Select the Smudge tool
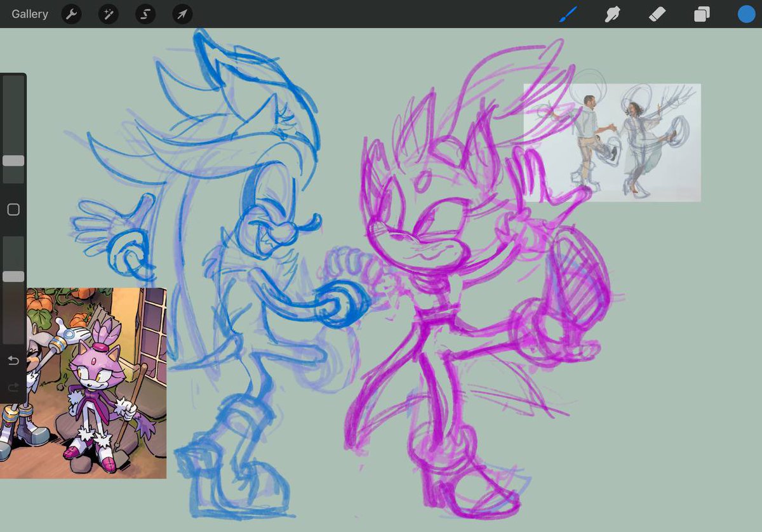The height and width of the screenshot is (532, 762). [612, 14]
